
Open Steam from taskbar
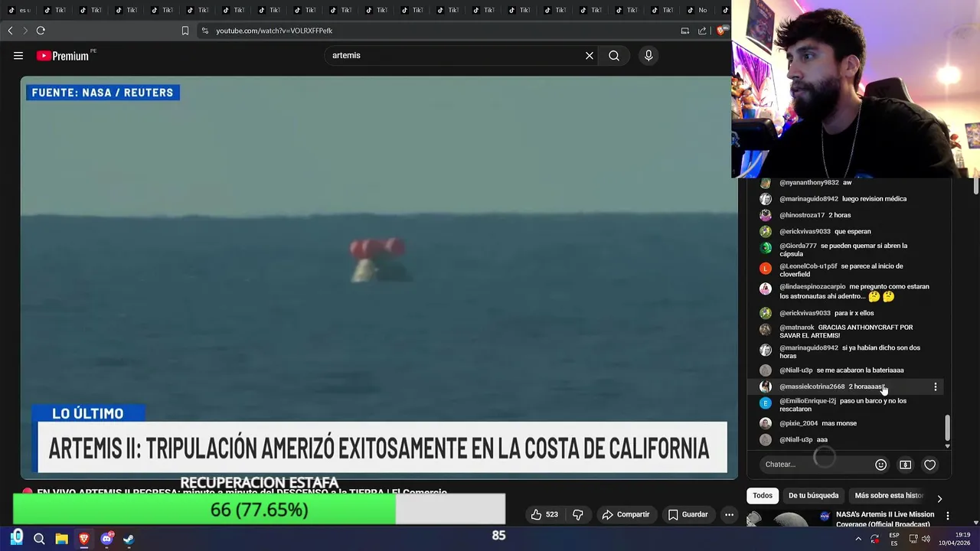pos(129,539)
